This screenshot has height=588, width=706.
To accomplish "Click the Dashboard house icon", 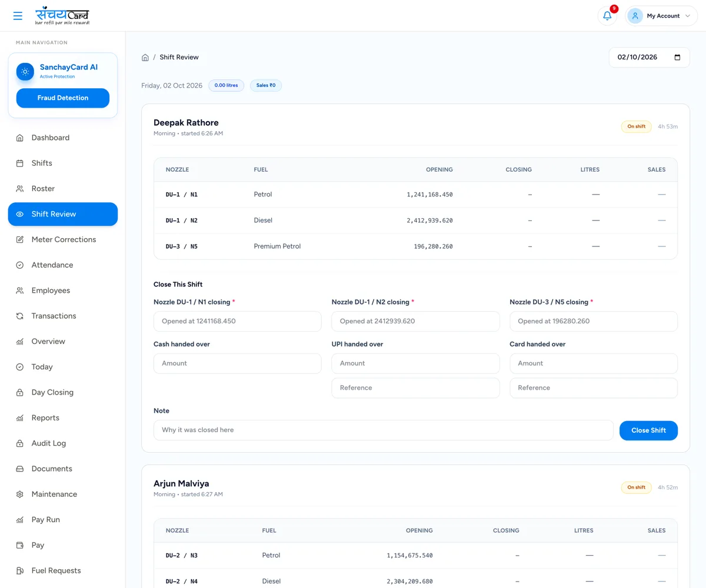I will (20, 138).
